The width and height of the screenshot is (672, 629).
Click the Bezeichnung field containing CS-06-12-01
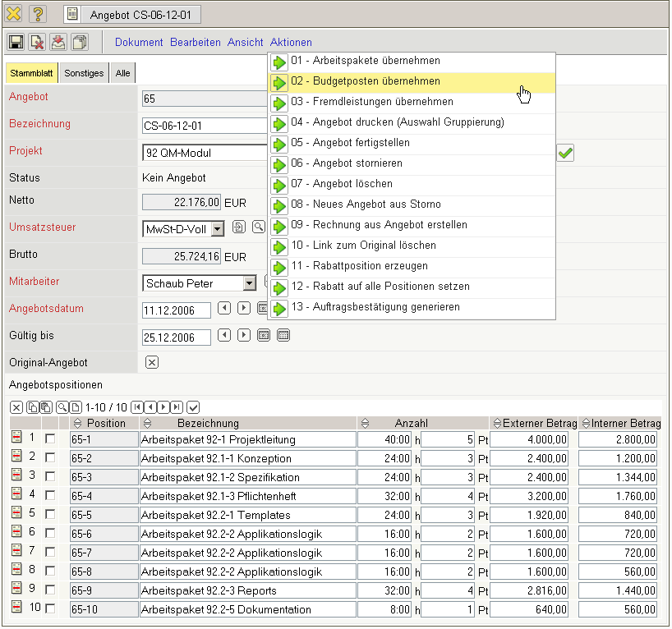tap(205, 126)
